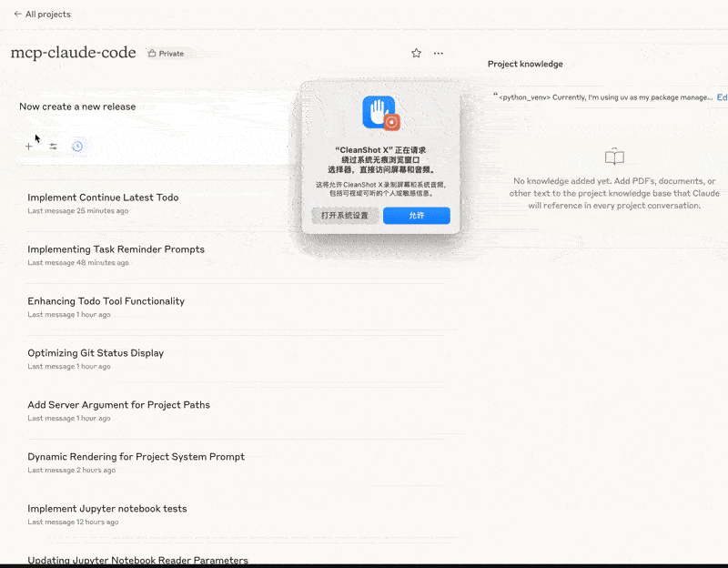
Task: Select 'Enhancing Todo Tool Functionality' conversation
Action: 106,301
